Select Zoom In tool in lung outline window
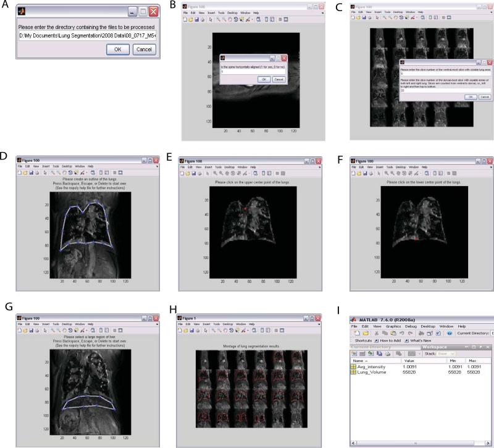Viewport: 494px width, 448px height. [x=53, y=173]
